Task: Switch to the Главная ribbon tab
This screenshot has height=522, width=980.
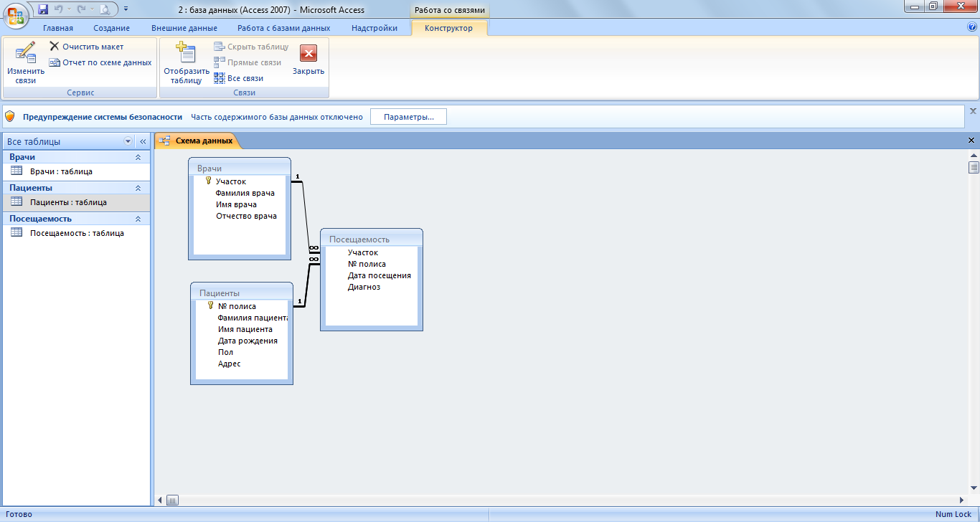Action: pyautogui.click(x=58, y=28)
